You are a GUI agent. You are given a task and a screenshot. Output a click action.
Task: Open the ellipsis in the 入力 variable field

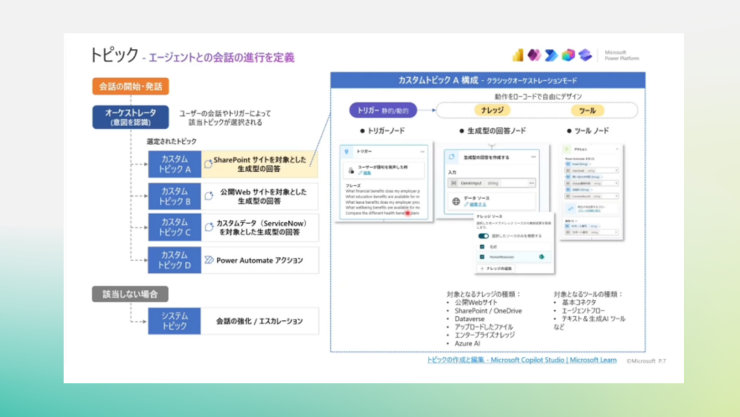coord(531,183)
